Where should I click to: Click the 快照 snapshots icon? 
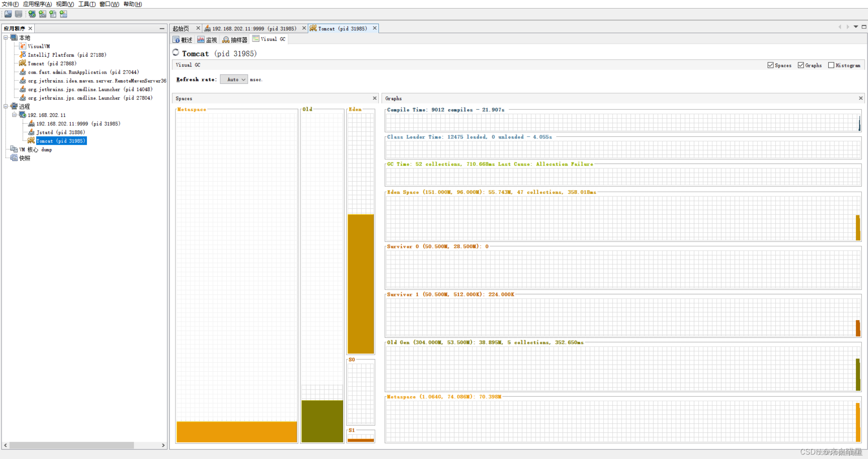pyautogui.click(x=14, y=158)
